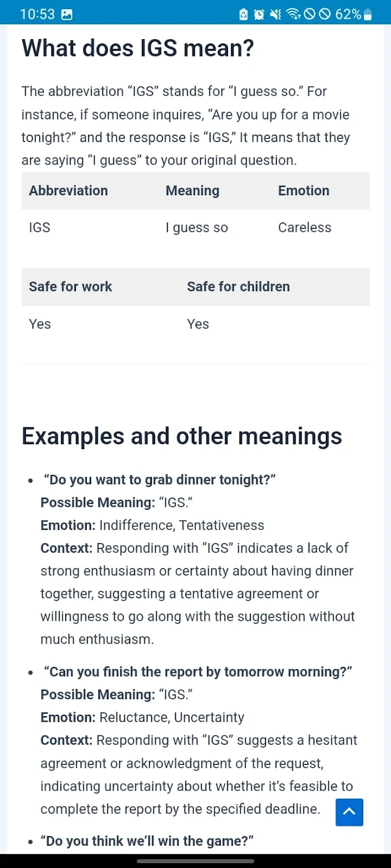Tap the Wi-Fi signal status icon
This screenshot has height=868, width=391.
point(293,14)
